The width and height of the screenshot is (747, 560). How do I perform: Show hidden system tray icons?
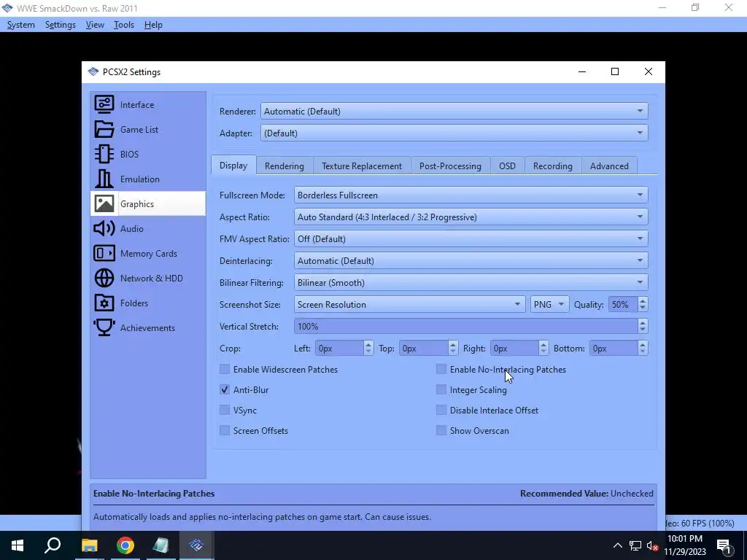[x=617, y=545]
